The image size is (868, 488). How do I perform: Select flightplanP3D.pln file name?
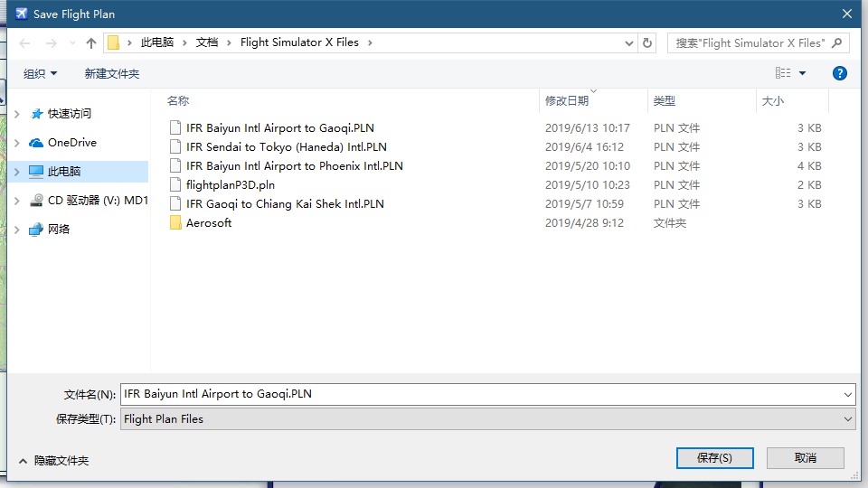click(x=231, y=184)
